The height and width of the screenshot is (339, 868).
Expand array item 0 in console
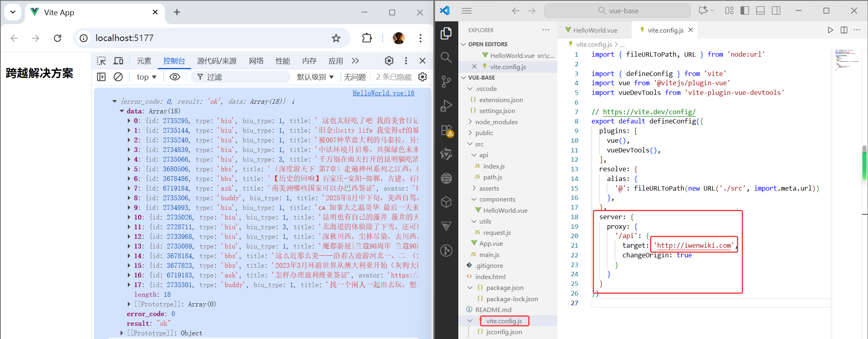coord(129,121)
